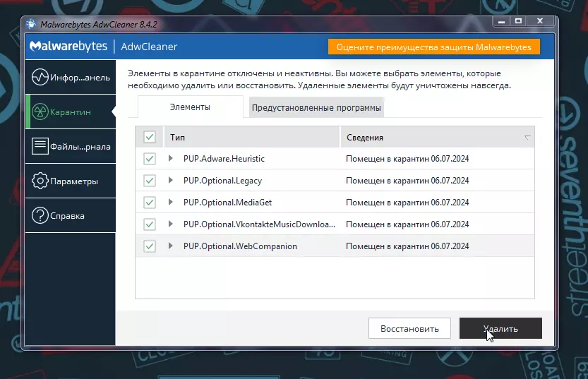588x379 pixels.
Task: Switch to the Элементы tab
Action: [x=190, y=107]
